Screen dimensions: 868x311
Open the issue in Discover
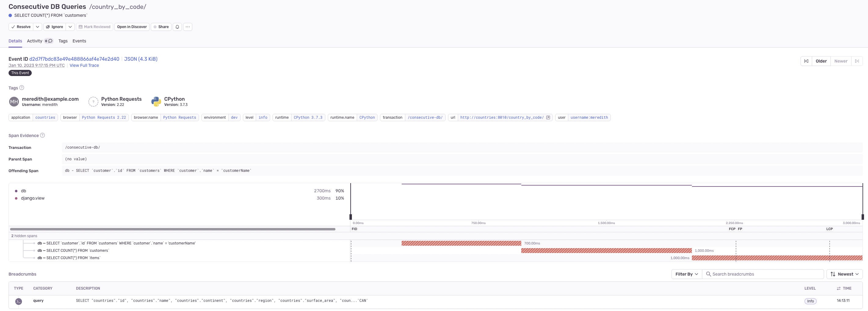pyautogui.click(x=132, y=27)
